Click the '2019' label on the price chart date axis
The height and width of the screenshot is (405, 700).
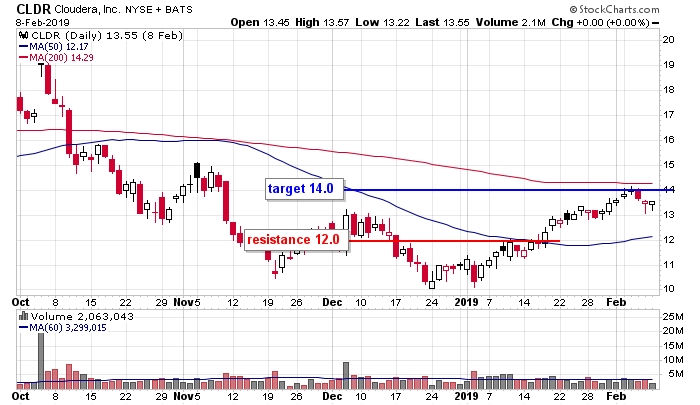pyautogui.click(x=466, y=302)
